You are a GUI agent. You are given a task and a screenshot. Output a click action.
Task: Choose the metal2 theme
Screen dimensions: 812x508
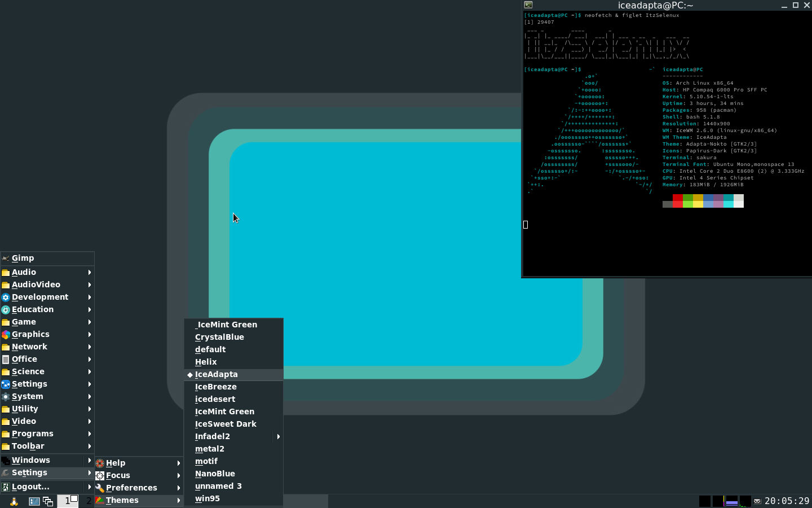pos(233,449)
